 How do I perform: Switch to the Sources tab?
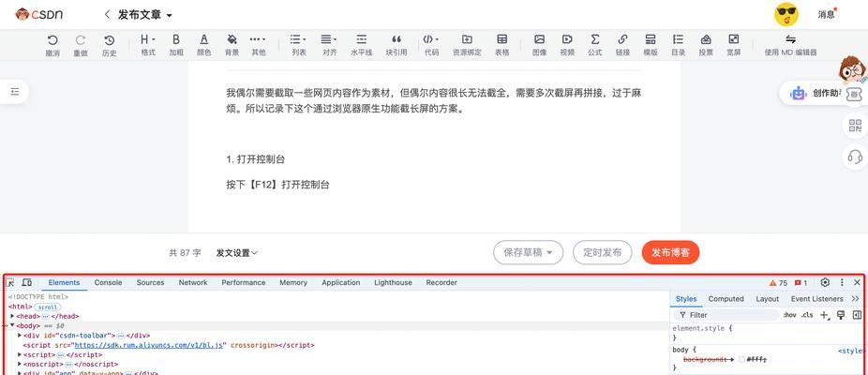coord(151,282)
